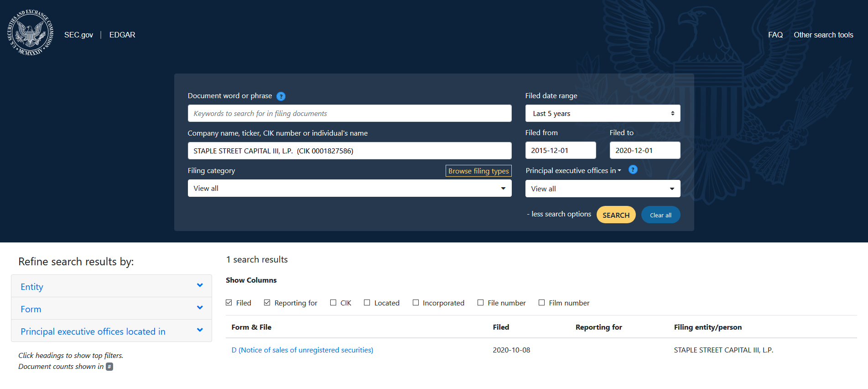
Task: Open the Filed date range dropdown
Action: point(603,113)
